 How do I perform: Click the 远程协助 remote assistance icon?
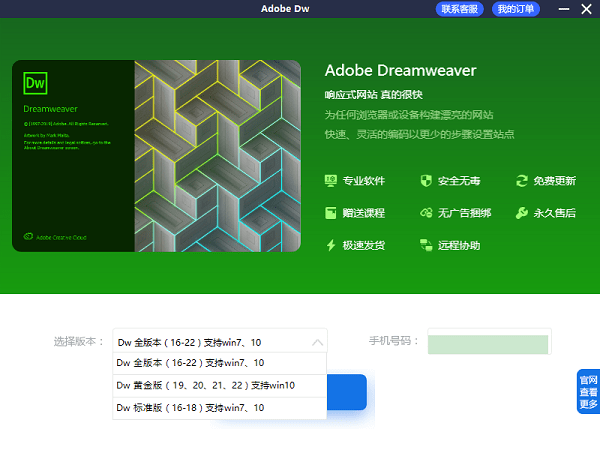pos(425,245)
